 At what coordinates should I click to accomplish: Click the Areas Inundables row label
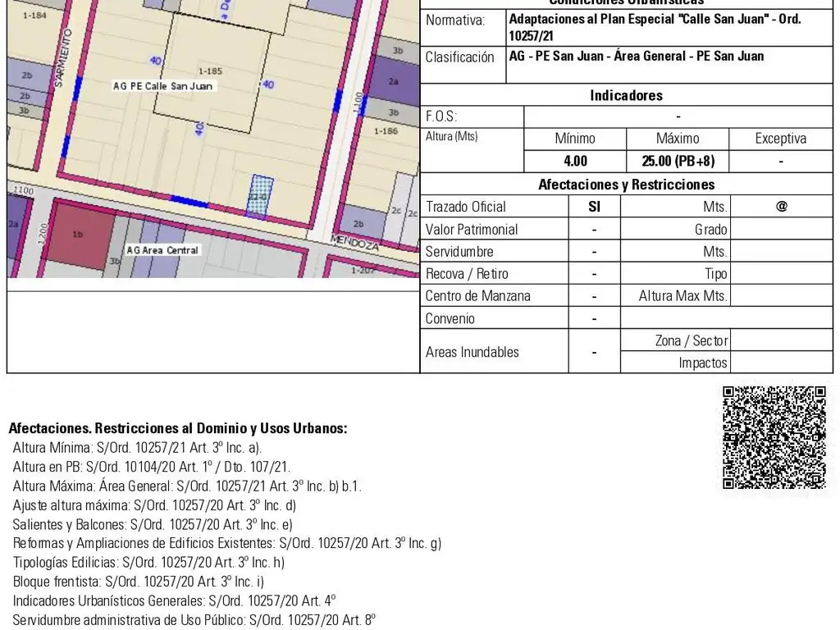click(472, 352)
